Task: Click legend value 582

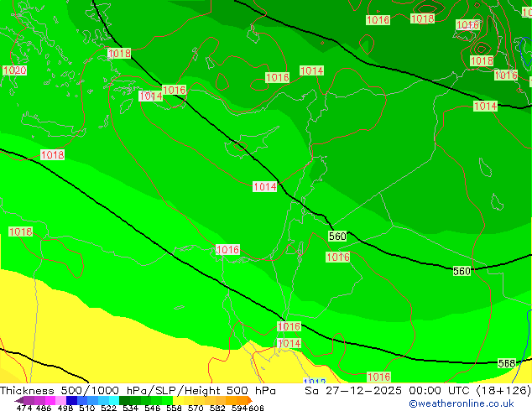Action: click(x=217, y=408)
